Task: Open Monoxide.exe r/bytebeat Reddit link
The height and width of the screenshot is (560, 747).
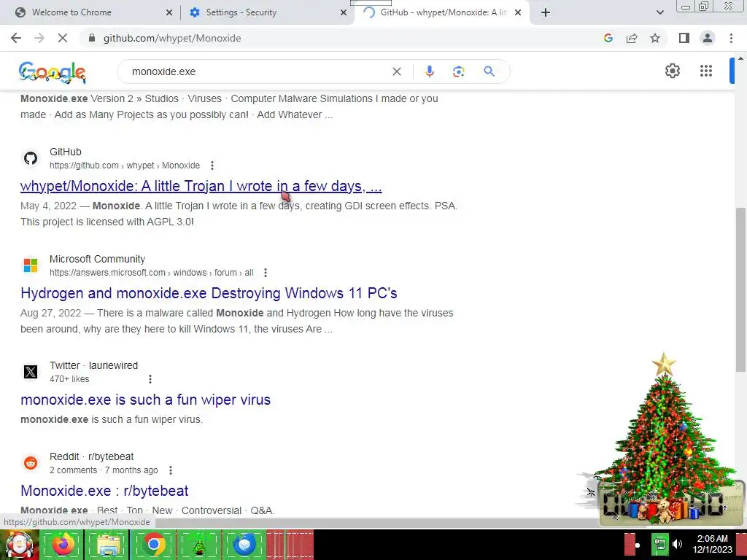Action: click(104, 491)
